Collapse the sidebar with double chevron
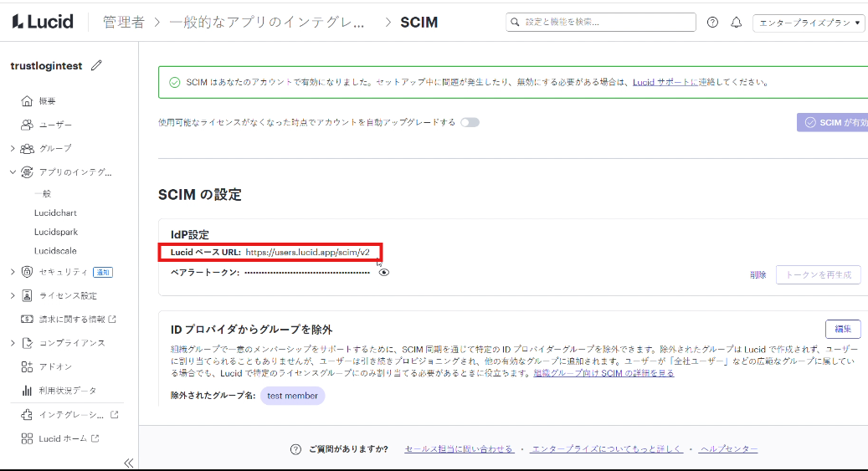The height and width of the screenshot is (471, 868). pos(128,463)
